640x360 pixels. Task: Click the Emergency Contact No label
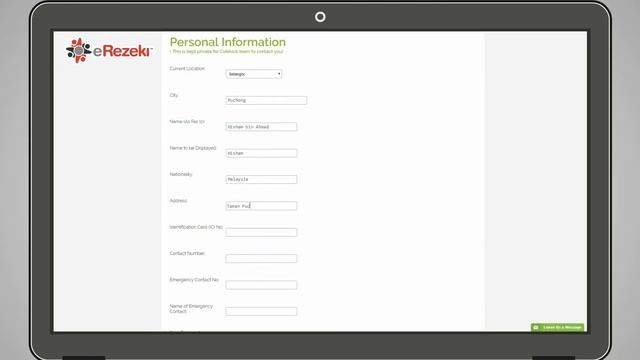(x=194, y=280)
